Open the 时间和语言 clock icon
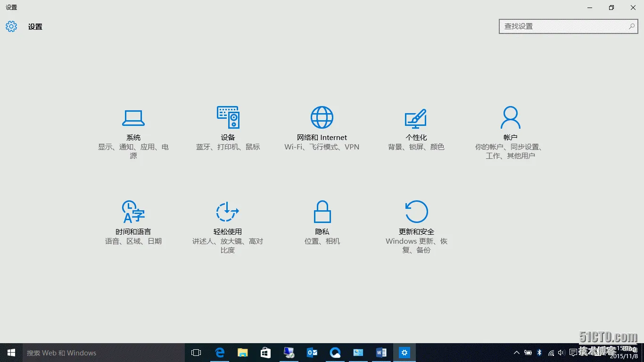 pos(133,212)
